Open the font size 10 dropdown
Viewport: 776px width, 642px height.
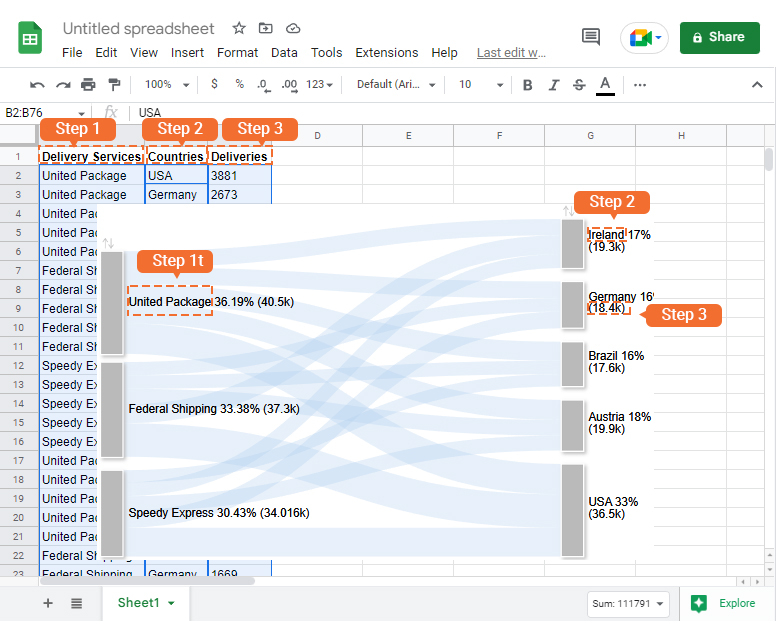(x=481, y=85)
